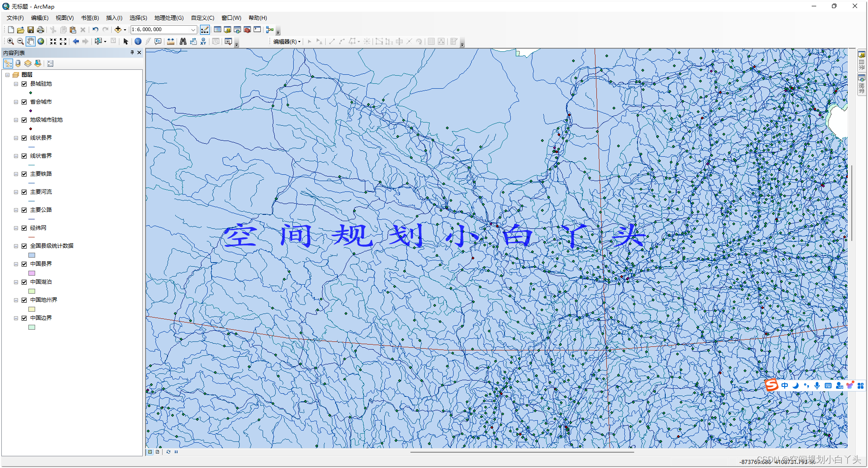Select the Zoom Out tool

[x=20, y=41]
